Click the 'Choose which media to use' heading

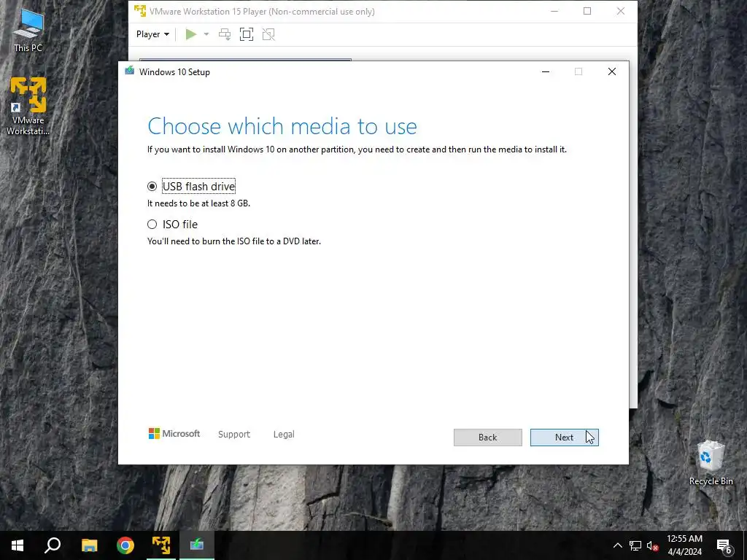(x=282, y=126)
